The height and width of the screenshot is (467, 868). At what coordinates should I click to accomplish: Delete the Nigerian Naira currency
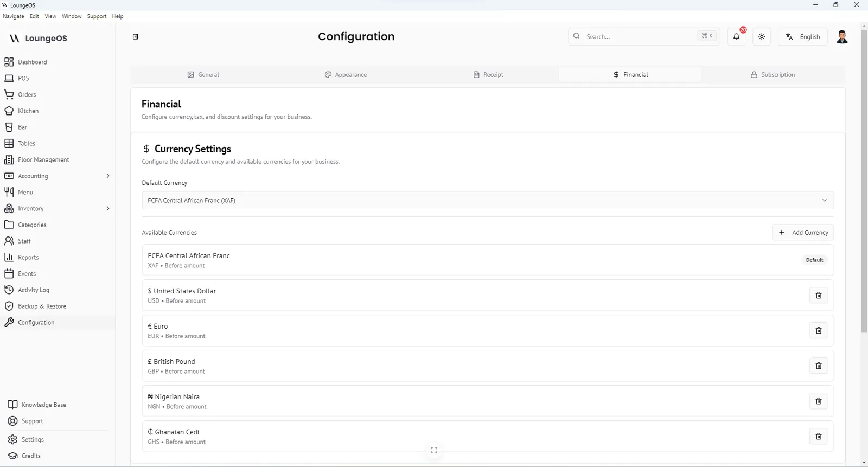pos(819,401)
